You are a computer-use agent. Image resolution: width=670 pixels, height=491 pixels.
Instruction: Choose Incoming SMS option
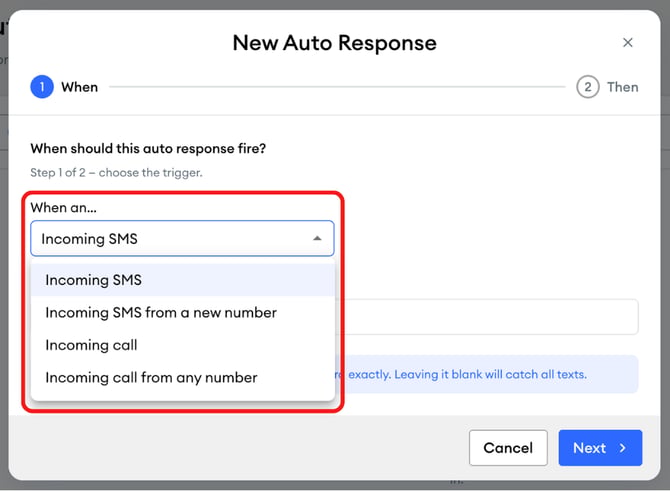[183, 280]
